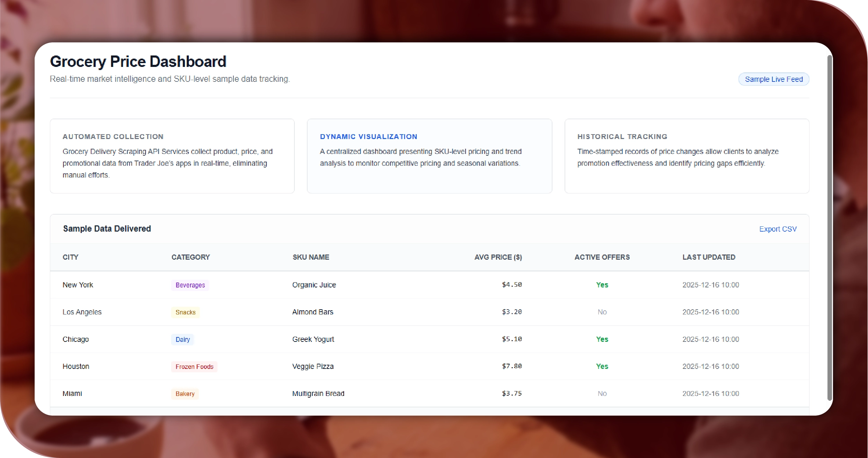
Task: Sort by the Category column header
Action: [x=191, y=257]
